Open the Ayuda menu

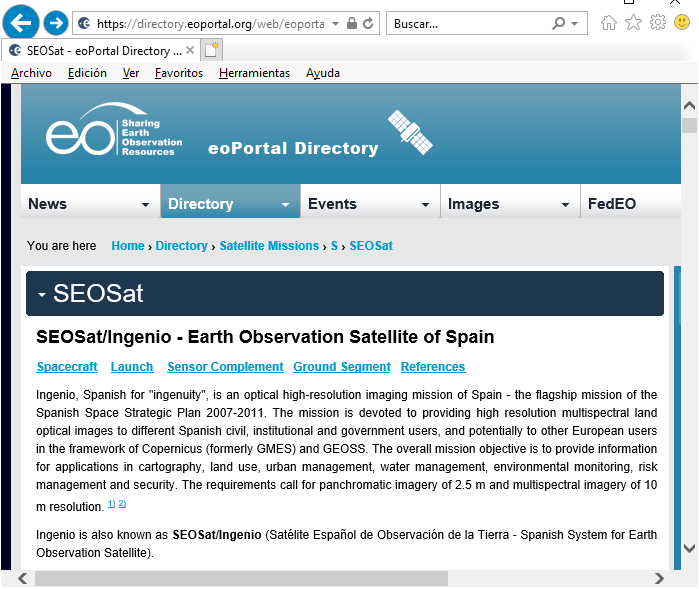(x=323, y=73)
